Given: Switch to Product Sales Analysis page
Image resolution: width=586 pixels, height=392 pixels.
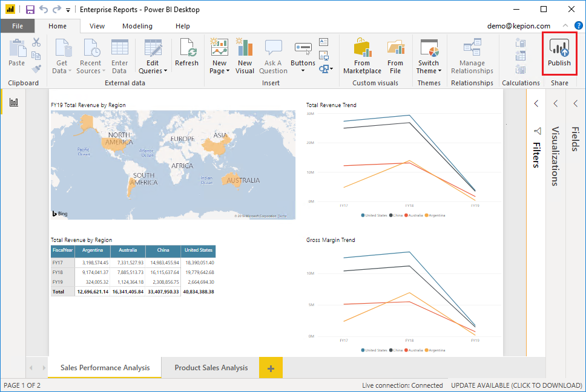Looking at the screenshot, I should click(x=211, y=368).
